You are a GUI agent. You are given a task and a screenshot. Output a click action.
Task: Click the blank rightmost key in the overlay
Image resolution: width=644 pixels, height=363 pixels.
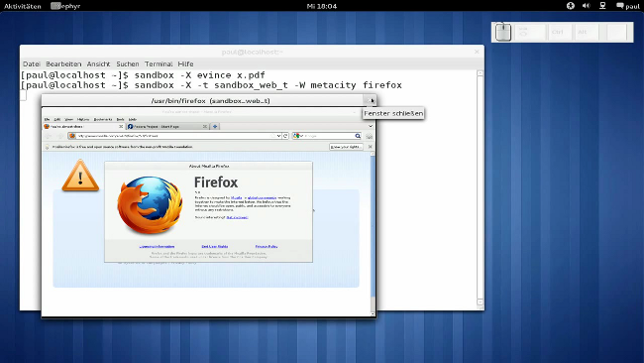coord(617,32)
